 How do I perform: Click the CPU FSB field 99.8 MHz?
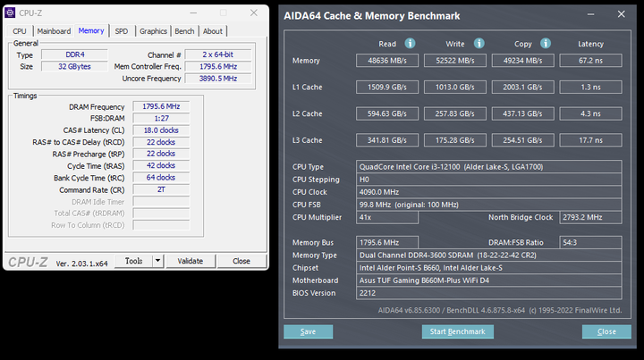pyautogui.click(x=488, y=205)
